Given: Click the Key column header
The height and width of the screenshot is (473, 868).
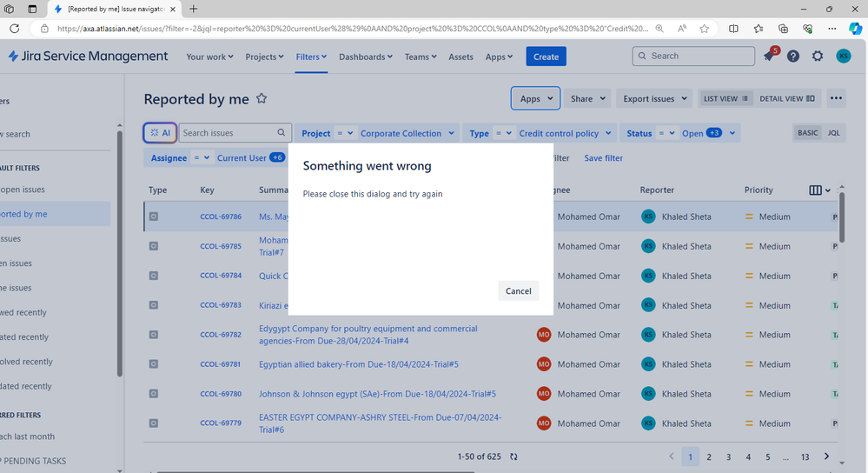Looking at the screenshot, I should point(207,190).
